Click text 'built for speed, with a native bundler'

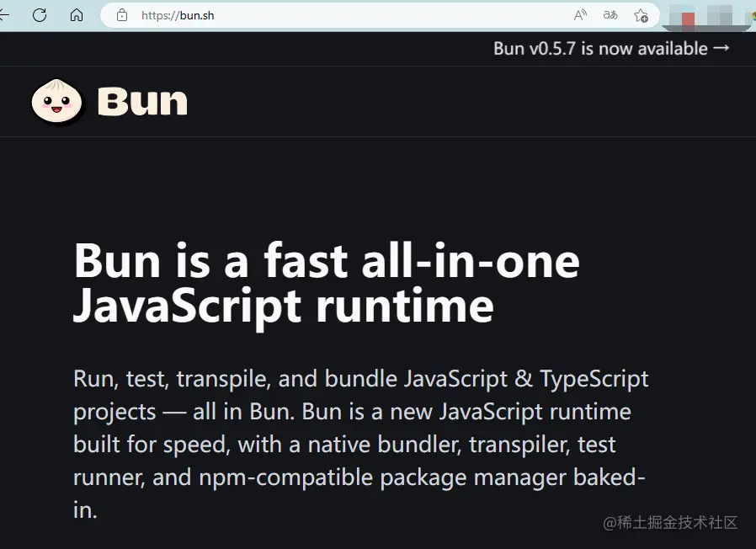click(267, 445)
